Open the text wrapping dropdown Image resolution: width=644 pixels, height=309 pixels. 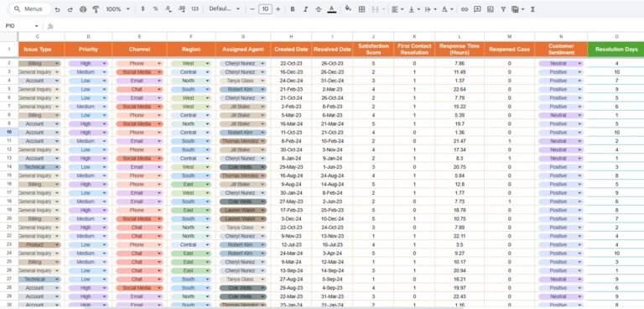tap(430, 9)
